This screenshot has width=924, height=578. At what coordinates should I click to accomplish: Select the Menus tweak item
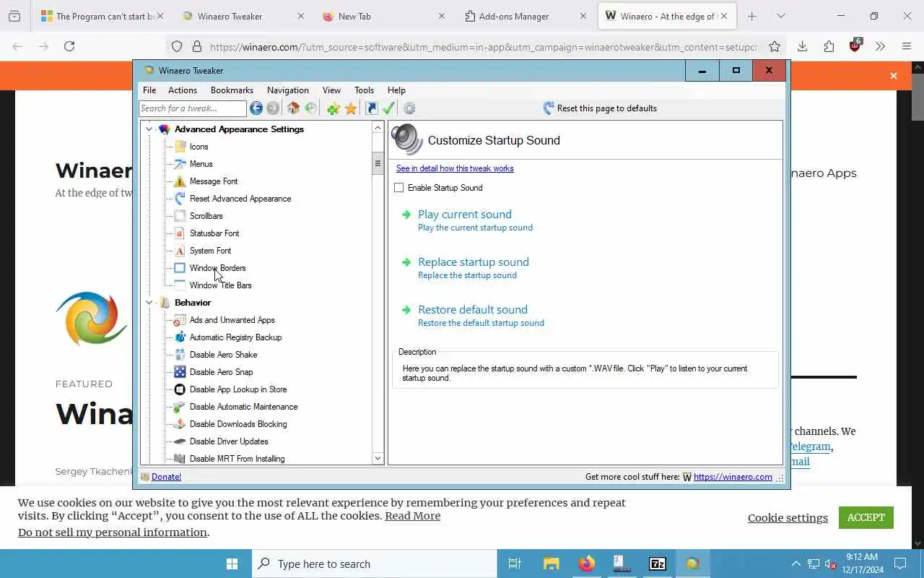tap(201, 164)
